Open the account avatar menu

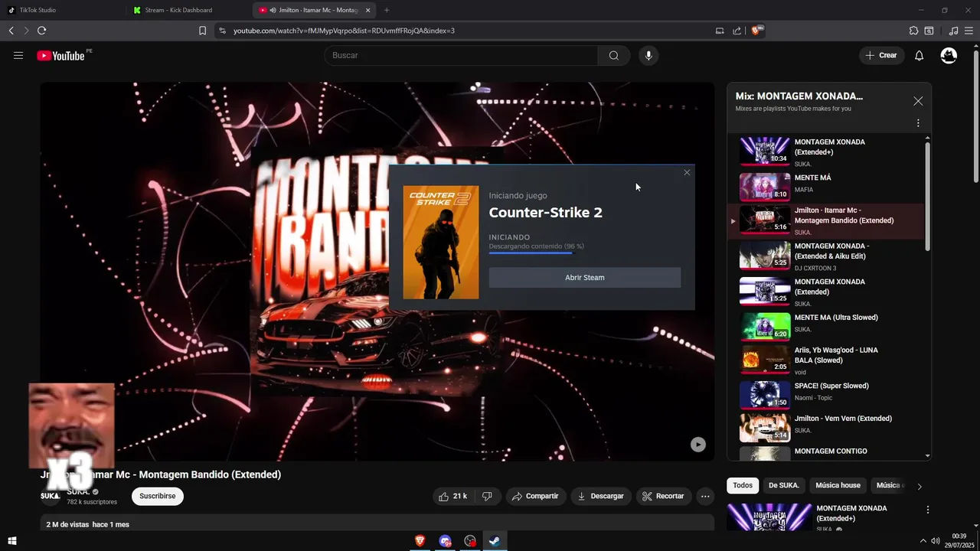click(x=949, y=55)
